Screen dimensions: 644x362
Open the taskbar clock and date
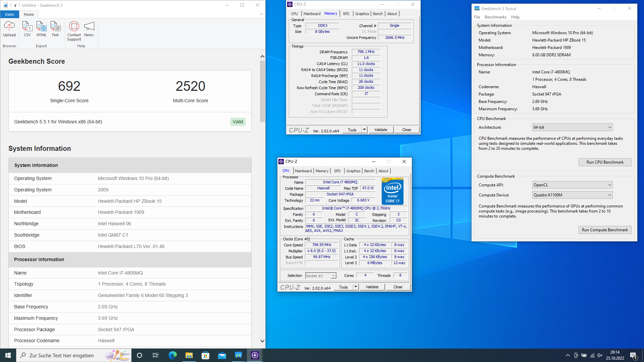615,355
